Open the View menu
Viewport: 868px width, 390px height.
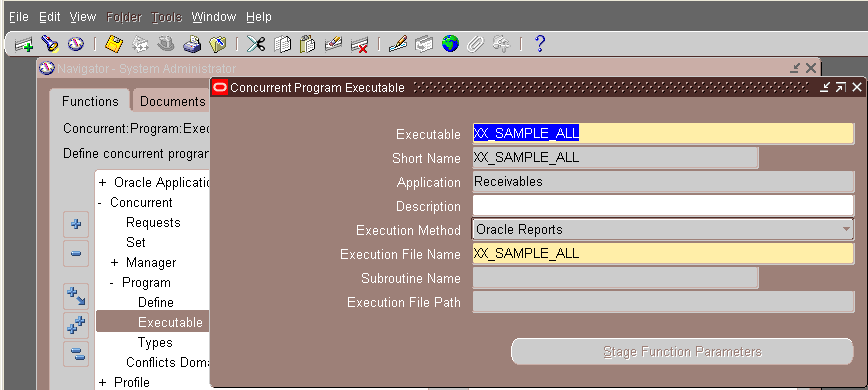tap(83, 17)
